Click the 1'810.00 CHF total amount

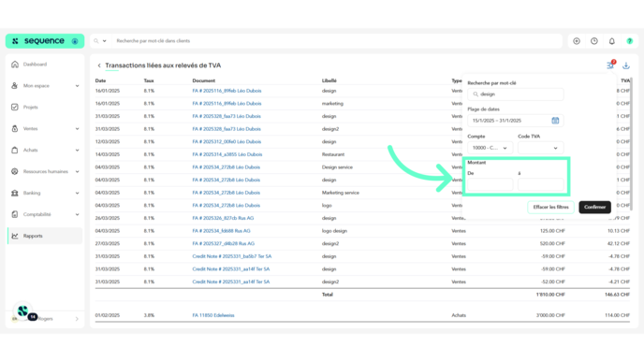(x=550, y=295)
